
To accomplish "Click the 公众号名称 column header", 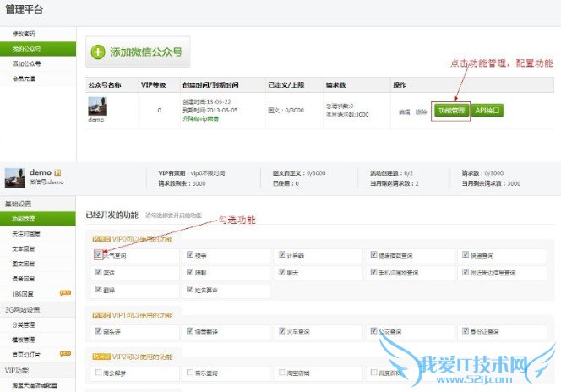I will (105, 84).
